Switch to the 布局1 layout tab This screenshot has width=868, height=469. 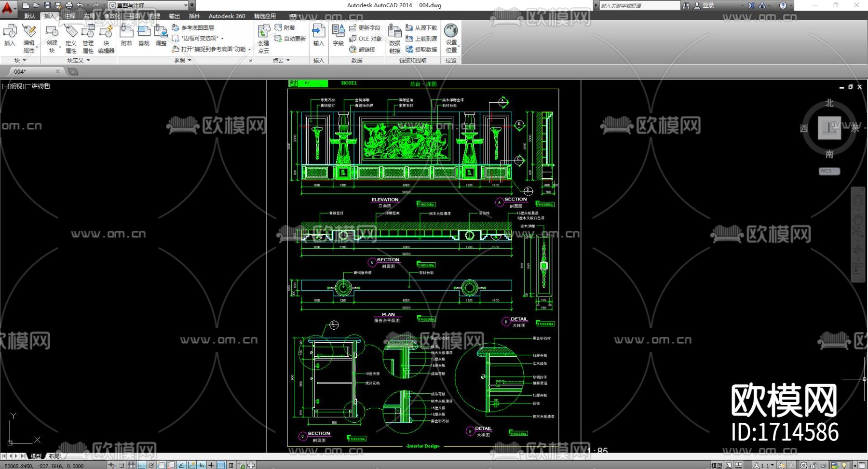(55, 456)
